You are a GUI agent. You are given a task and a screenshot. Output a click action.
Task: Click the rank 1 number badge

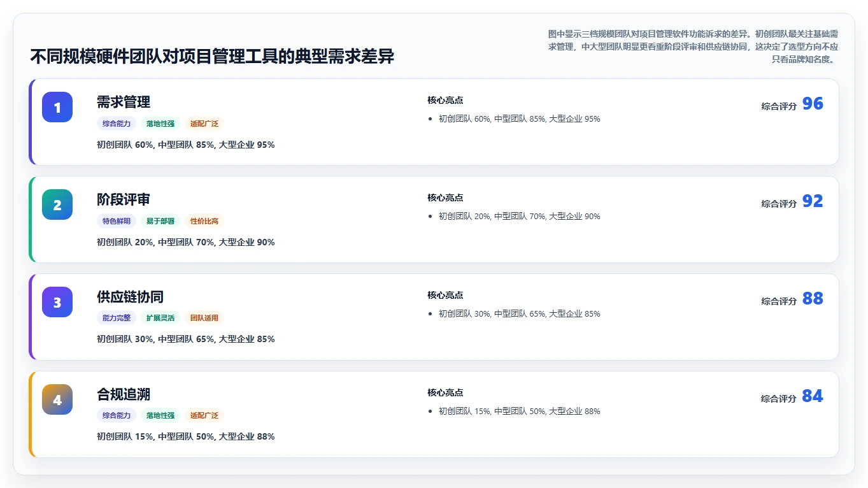tap(57, 107)
